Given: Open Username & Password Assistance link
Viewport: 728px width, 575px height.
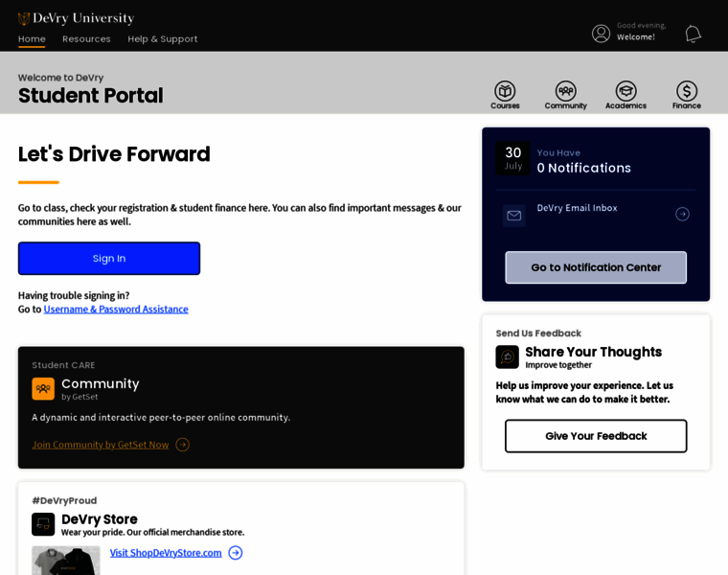Looking at the screenshot, I should click(116, 310).
